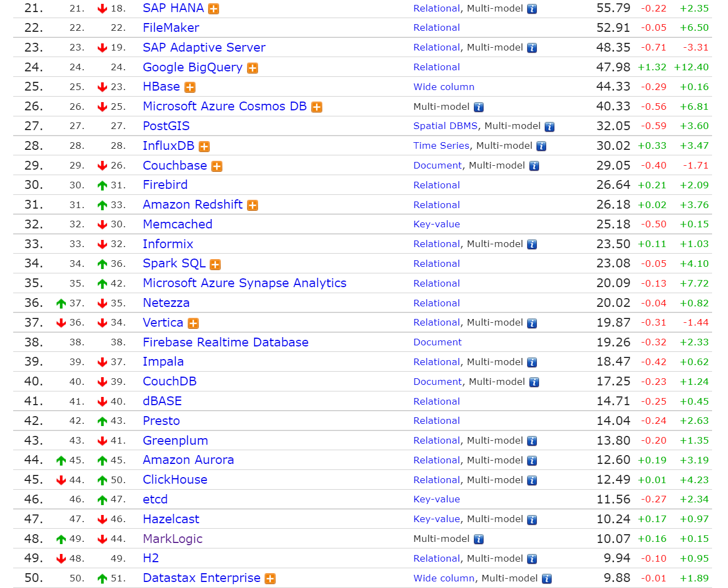
Task: Open the Amazon Redshift link
Action: pos(193,205)
